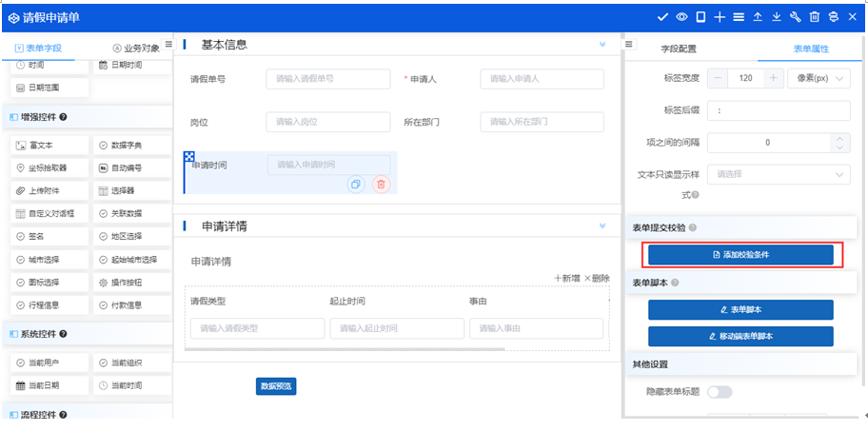Viewport: 868px width, 431px height.
Task: Click 新增 link in 申请详情 table
Action: (567, 279)
